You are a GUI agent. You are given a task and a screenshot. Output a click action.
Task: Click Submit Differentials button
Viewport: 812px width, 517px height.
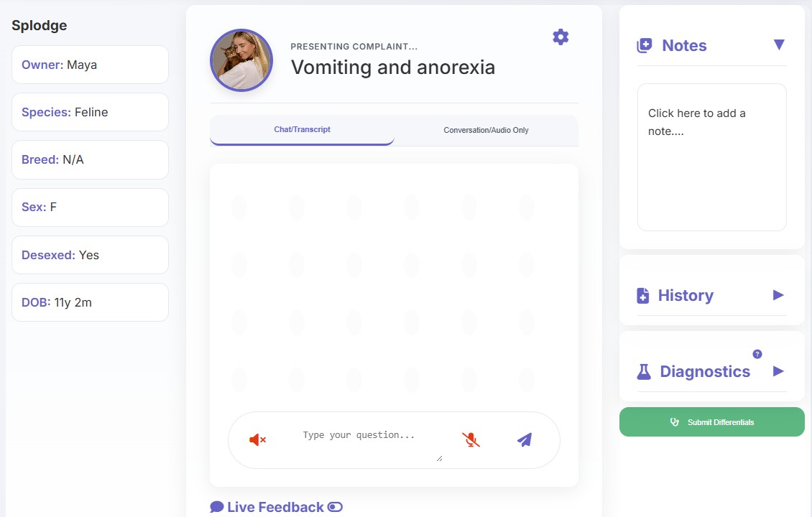[x=711, y=422]
